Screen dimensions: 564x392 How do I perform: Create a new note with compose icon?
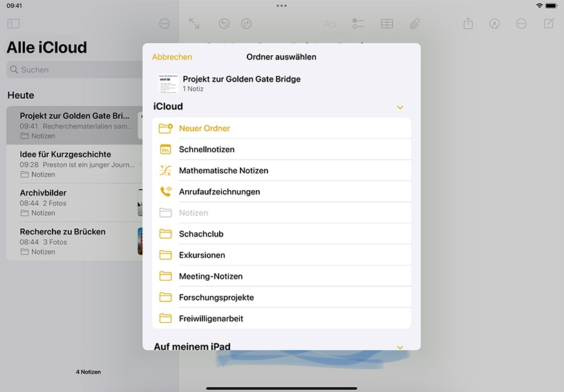[x=549, y=24]
